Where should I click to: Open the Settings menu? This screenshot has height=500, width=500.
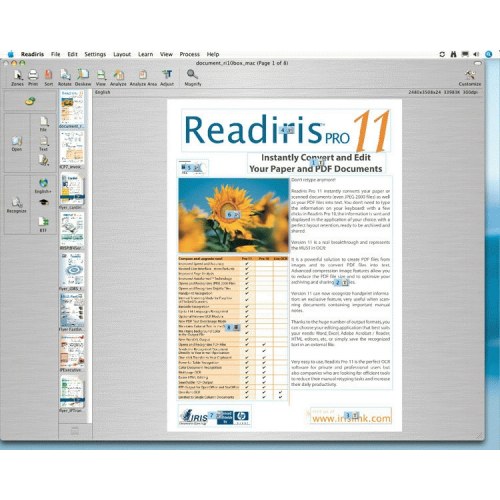pyautogui.click(x=95, y=54)
